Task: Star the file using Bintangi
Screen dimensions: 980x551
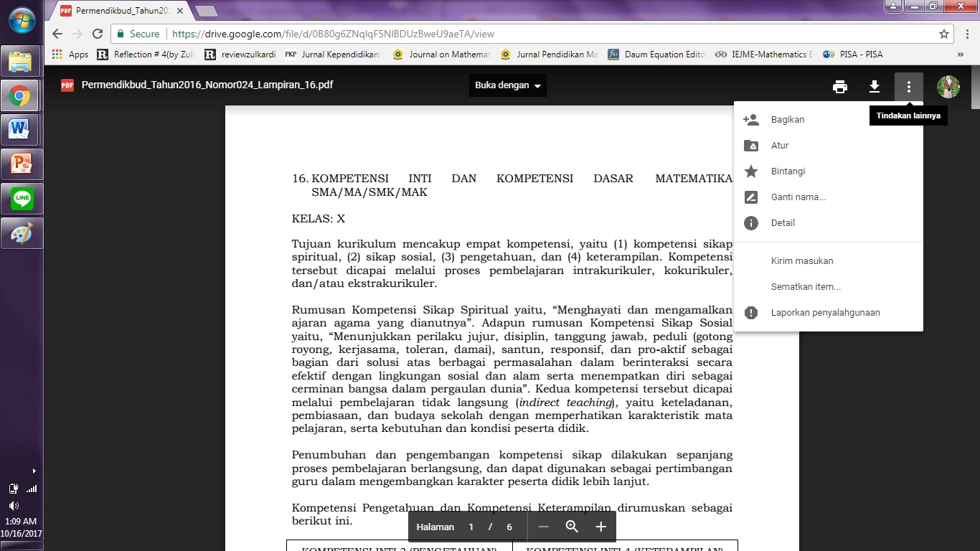Action: (788, 171)
